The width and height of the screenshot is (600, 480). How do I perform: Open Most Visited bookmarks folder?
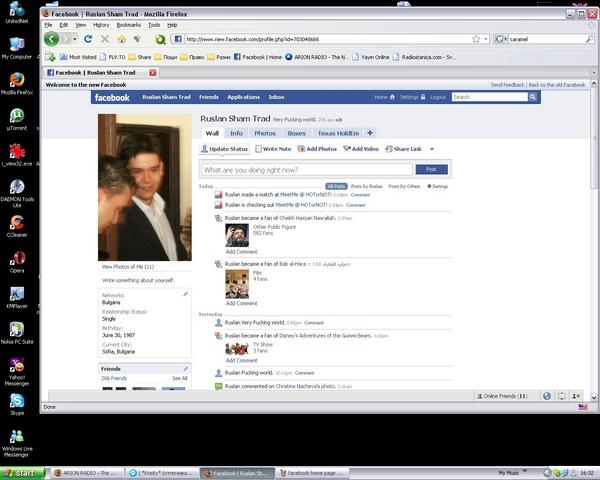click(78, 57)
